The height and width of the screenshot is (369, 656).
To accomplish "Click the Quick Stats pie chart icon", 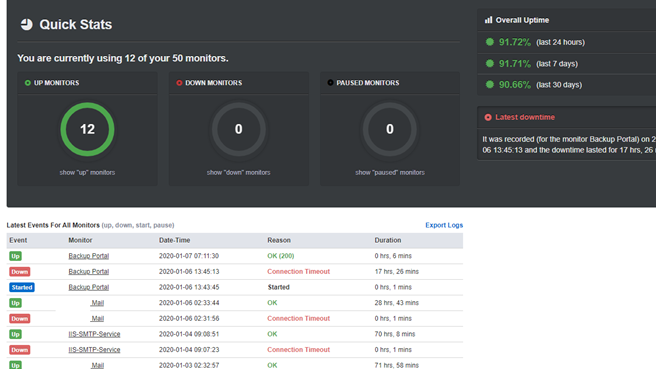I will pos(26,24).
